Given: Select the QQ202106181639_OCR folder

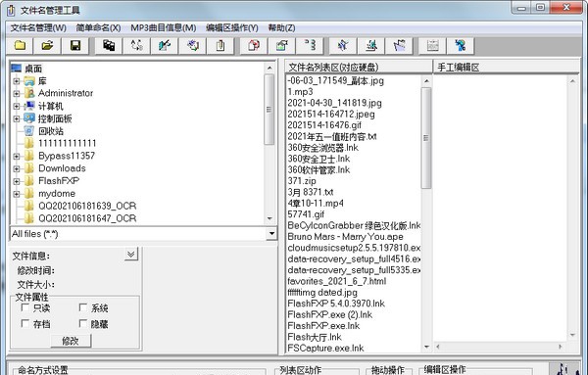Looking at the screenshot, I should coord(87,206).
